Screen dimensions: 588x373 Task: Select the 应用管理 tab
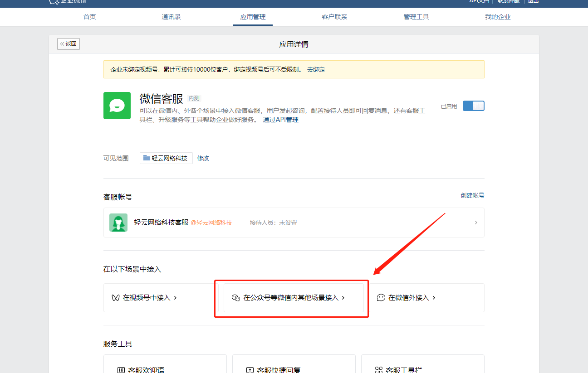pos(253,17)
